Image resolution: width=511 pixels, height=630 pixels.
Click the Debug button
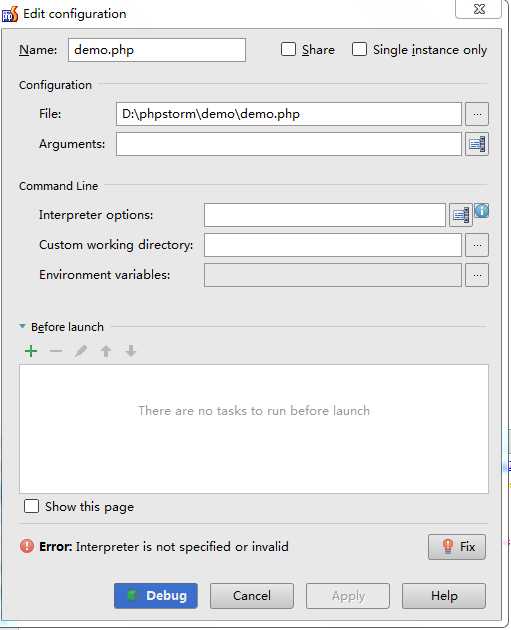point(156,596)
